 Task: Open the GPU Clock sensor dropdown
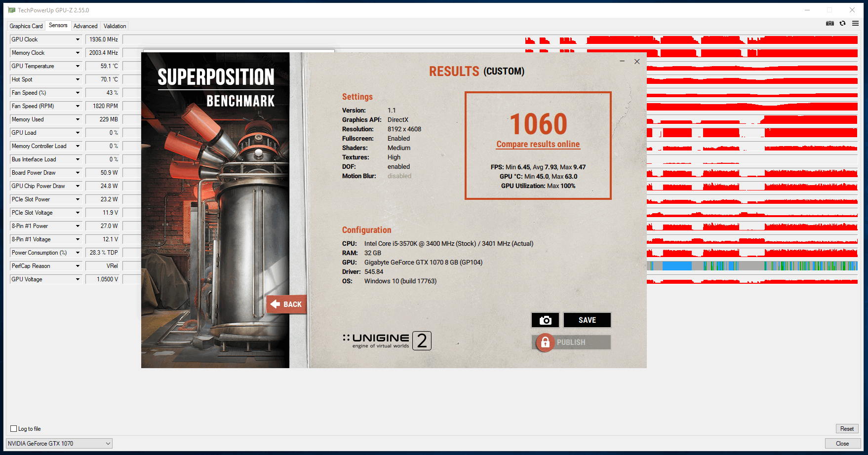[x=78, y=39]
